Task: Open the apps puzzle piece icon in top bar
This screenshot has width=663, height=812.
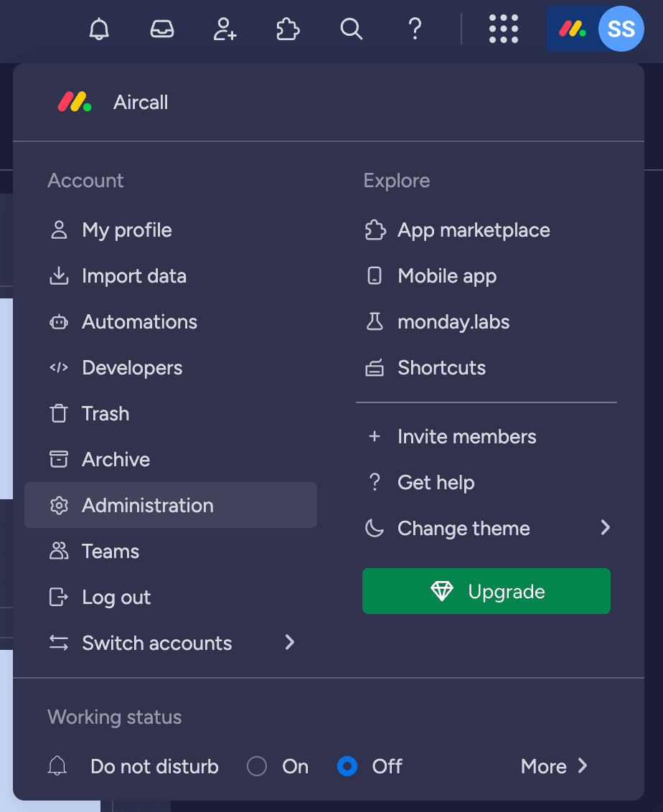Action: tap(288, 29)
